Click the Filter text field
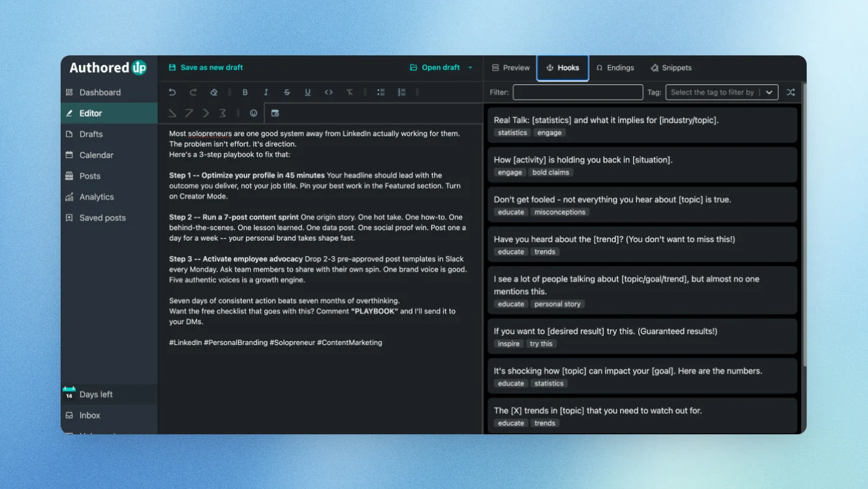This screenshot has width=868, height=489. pyautogui.click(x=578, y=93)
